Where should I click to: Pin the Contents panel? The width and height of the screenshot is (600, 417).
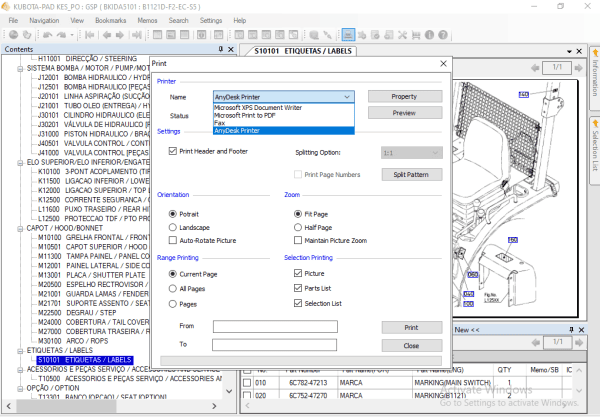[x=221, y=49]
